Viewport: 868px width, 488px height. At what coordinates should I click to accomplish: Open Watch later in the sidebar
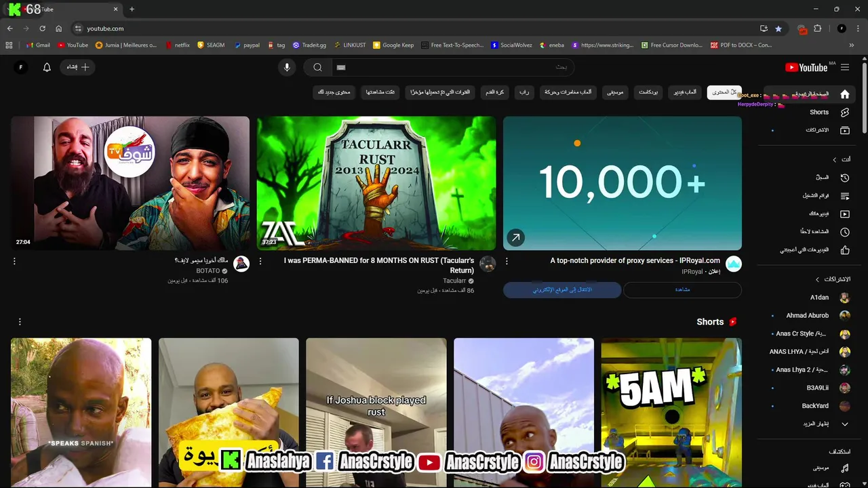click(809, 232)
